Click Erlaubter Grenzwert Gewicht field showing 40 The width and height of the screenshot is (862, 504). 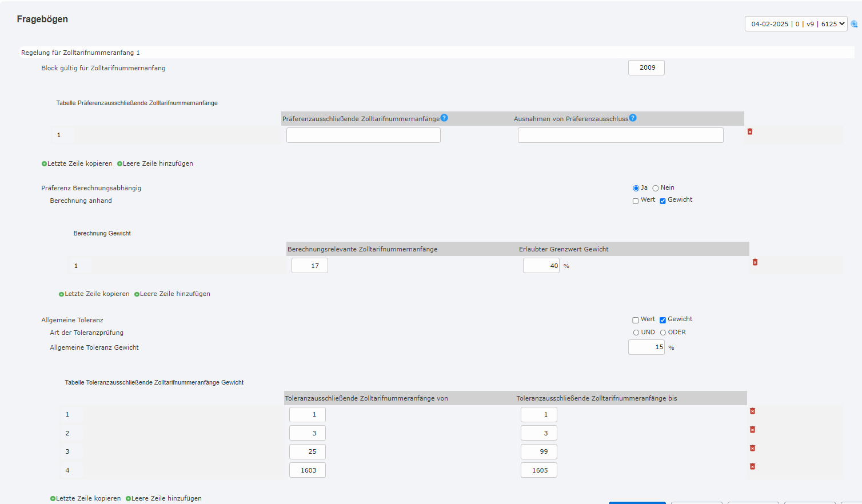coord(541,266)
